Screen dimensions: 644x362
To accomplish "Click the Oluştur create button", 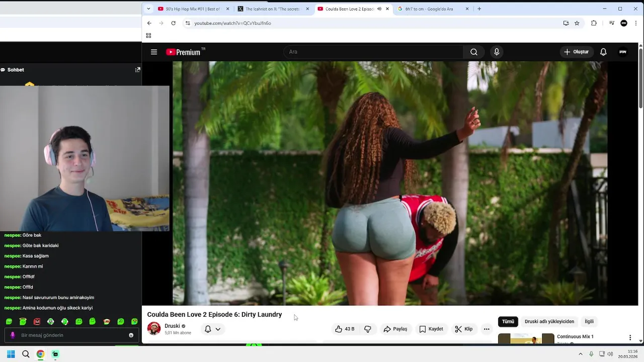I will [577, 52].
